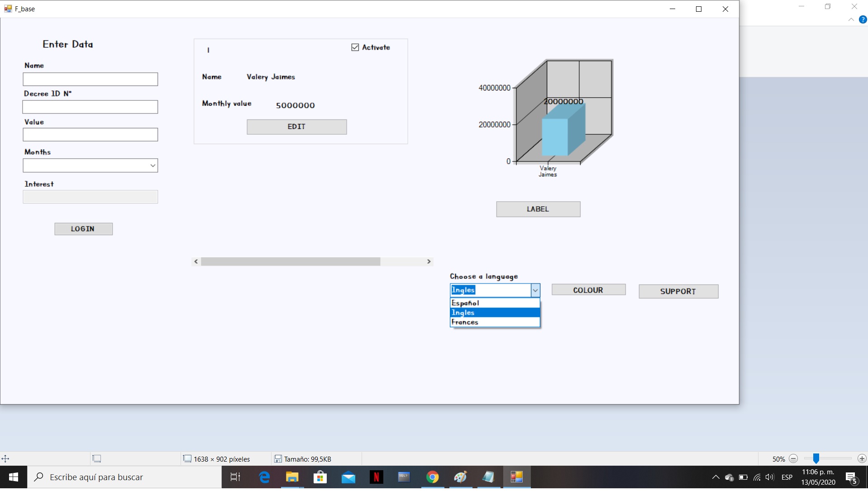
Task: Click Paint's blue help question mark icon
Action: pyautogui.click(x=863, y=19)
